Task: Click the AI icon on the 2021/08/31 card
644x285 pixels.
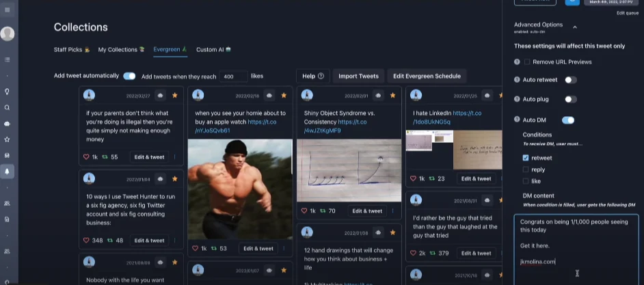Action: click(487, 200)
